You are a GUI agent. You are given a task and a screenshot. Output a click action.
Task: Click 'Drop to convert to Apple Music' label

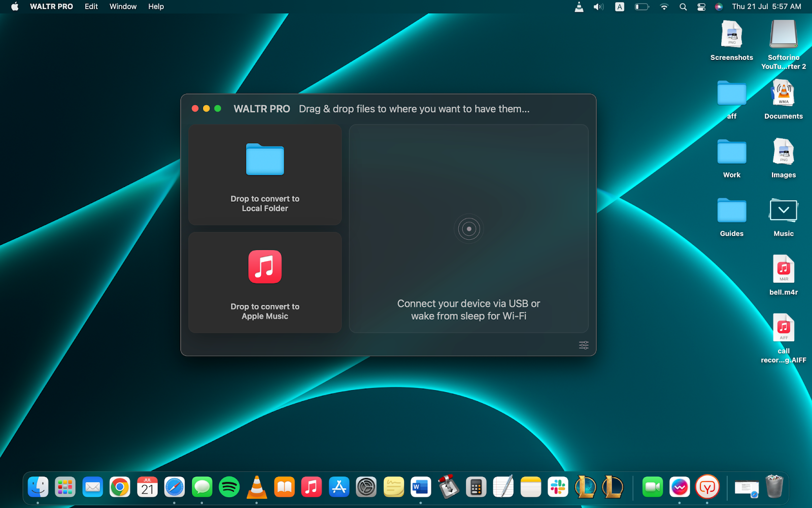point(265,311)
